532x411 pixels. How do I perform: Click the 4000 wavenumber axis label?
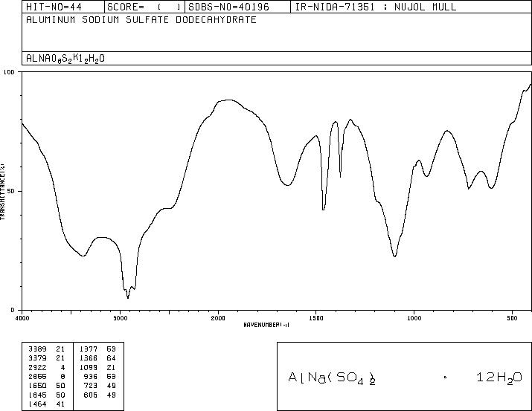(x=22, y=318)
